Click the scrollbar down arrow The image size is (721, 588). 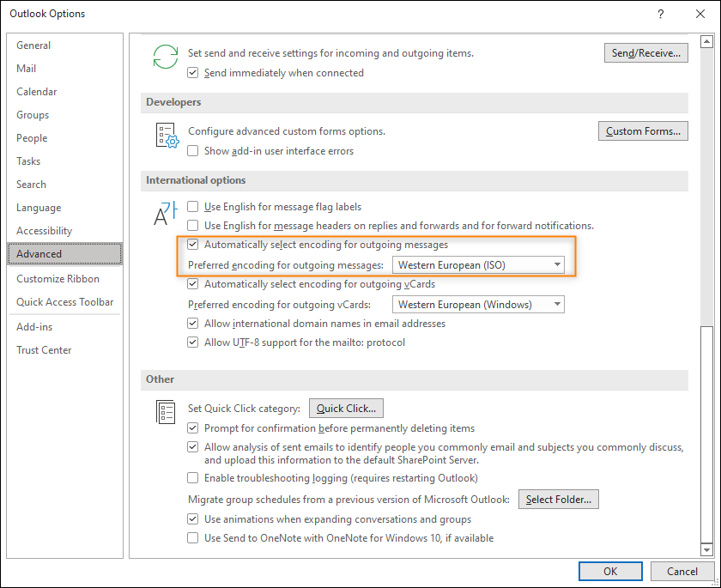(706, 549)
